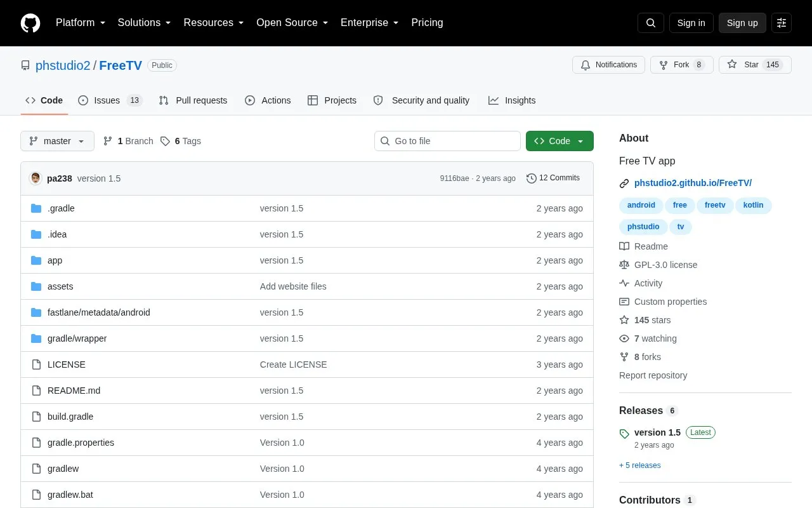
Task: Click the Notifications bell button
Action: 608,65
